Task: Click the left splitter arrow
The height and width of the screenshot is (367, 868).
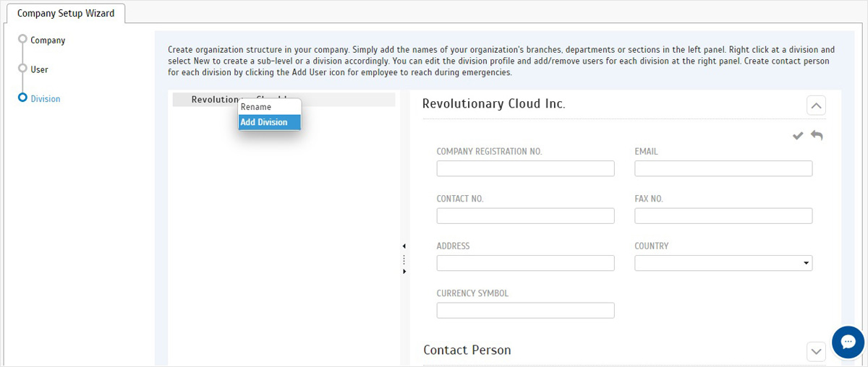Action: tap(404, 246)
